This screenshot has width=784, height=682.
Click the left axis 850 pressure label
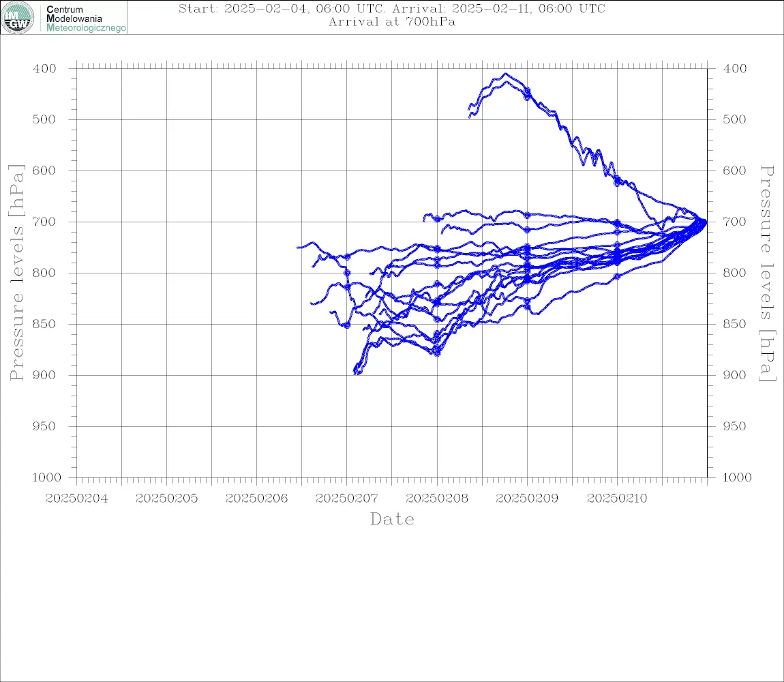(44, 324)
